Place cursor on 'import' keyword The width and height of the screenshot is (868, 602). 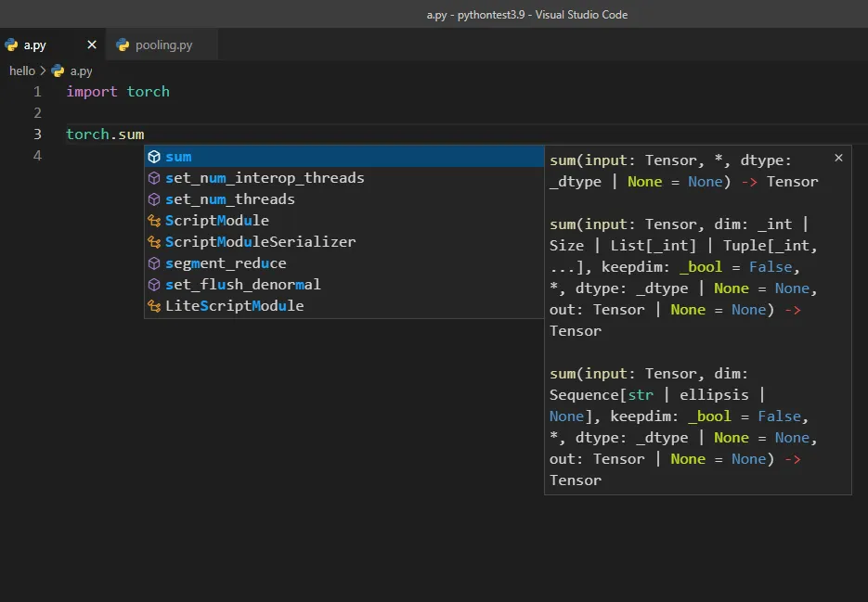[92, 91]
